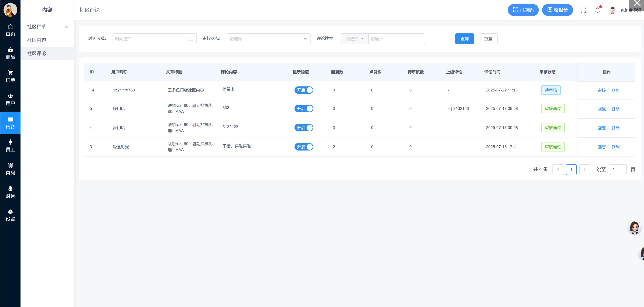The height and width of the screenshot is (307, 644).
Task: Select 社区评论 in the submenu
Action: [36, 53]
